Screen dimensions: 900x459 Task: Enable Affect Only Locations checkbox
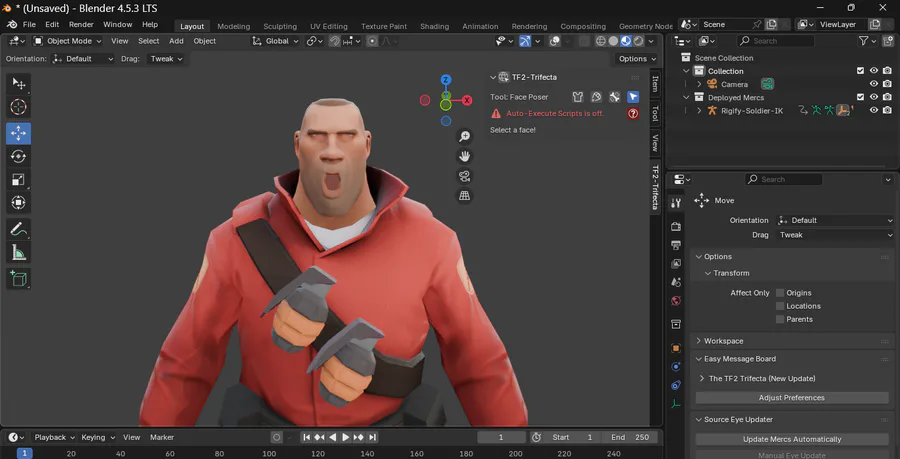(x=780, y=306)
